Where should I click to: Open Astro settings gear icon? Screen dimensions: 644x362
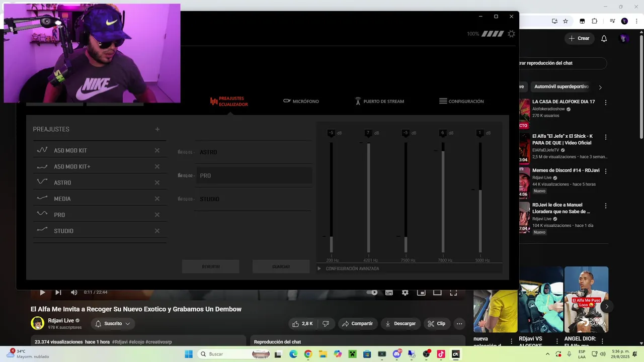click(511, 34)
